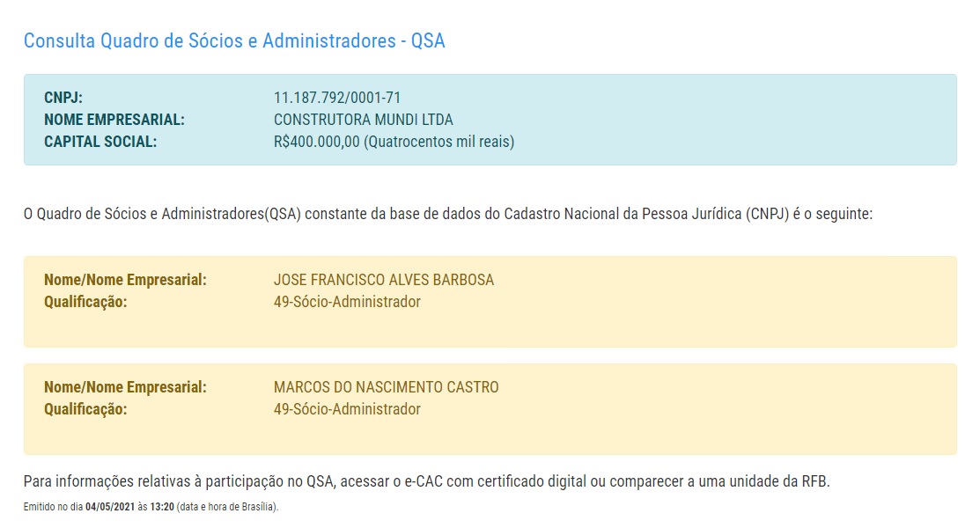Select the name JOSE FRANCISCO ALVES BARBOSA

pos(384,280)
